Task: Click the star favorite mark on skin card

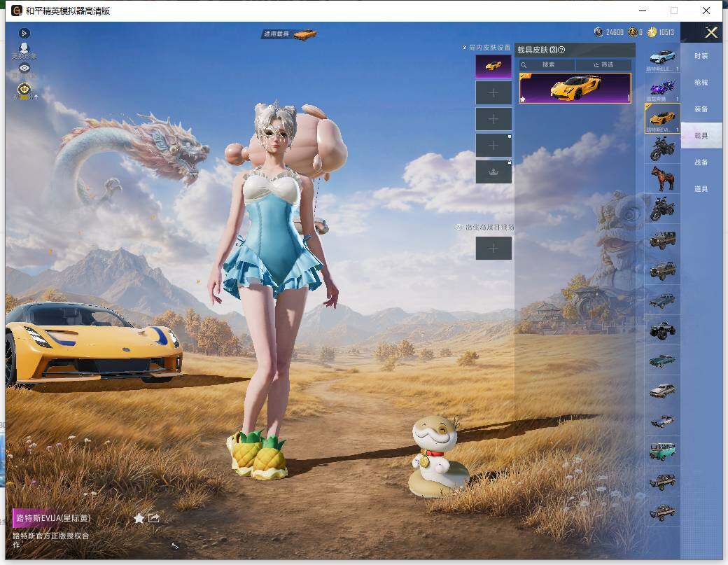Action: tap(523, 99)
